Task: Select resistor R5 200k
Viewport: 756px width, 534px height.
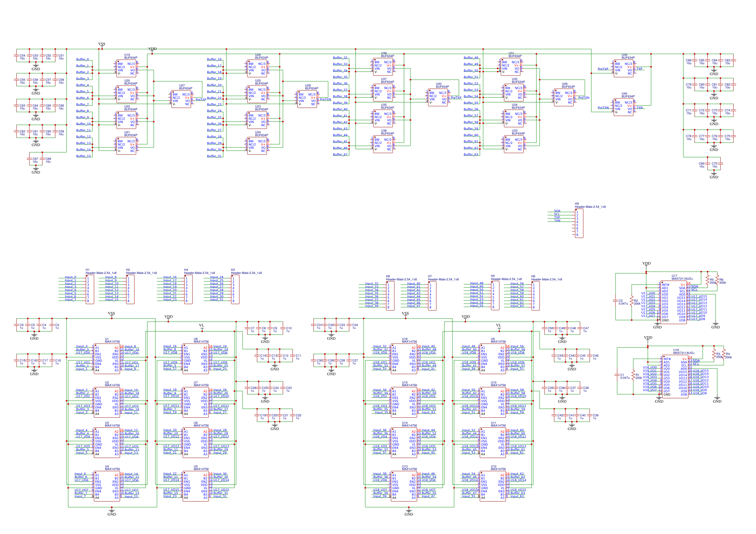Action: [707, 280]
